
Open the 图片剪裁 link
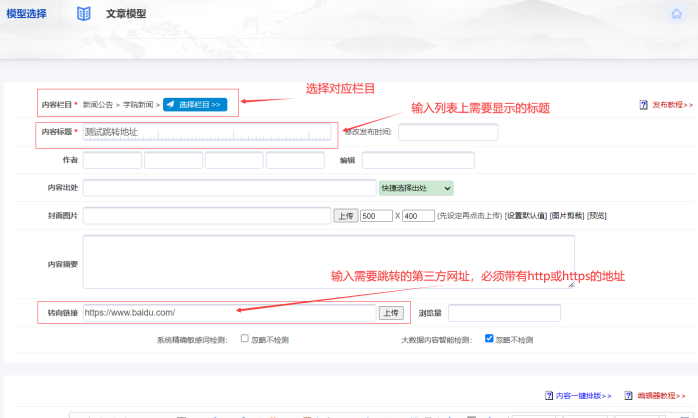[566, 216]
